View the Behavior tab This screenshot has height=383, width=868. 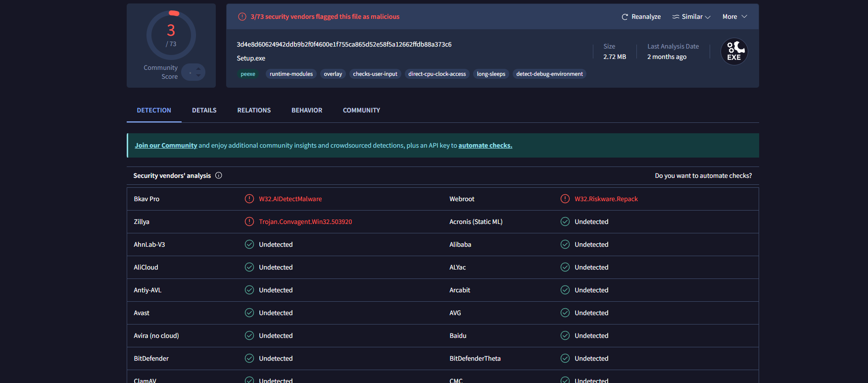coord(307,110)
